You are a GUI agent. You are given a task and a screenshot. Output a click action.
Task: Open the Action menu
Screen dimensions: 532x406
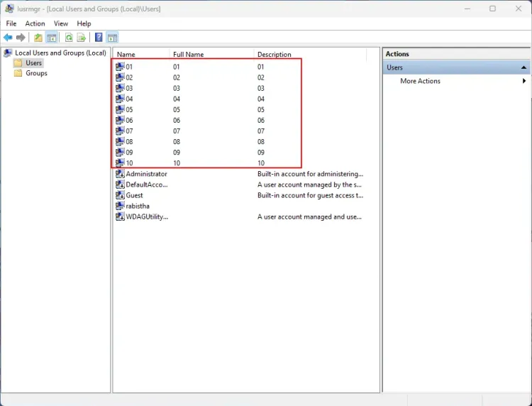click(35, 23)
